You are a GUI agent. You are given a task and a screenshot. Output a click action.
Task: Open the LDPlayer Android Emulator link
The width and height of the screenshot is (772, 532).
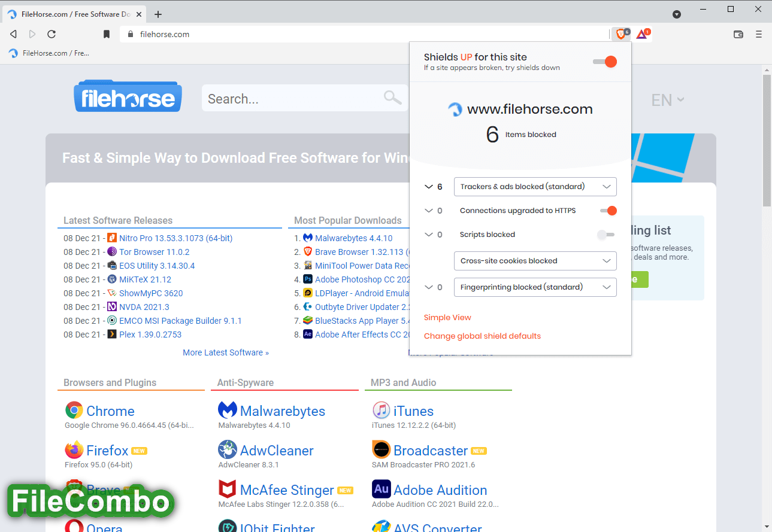(362, 293)
